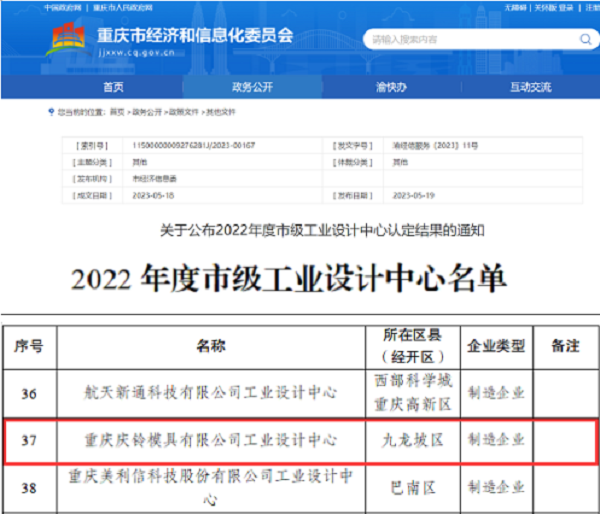
Task: Click 重庆美利信科技股份有限公司工业设计中心 cell
Action: [210, 488]
